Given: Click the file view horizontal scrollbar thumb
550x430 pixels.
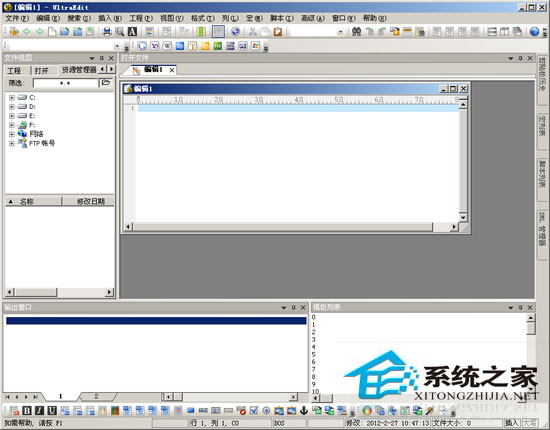Looking at the screenshot, I should click(x=35, y=292).
